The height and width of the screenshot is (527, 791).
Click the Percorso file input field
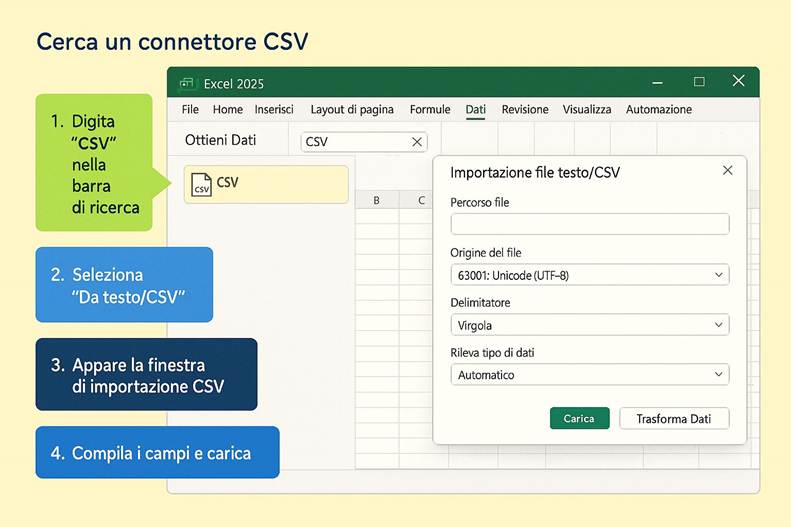[x=590, y=224]
